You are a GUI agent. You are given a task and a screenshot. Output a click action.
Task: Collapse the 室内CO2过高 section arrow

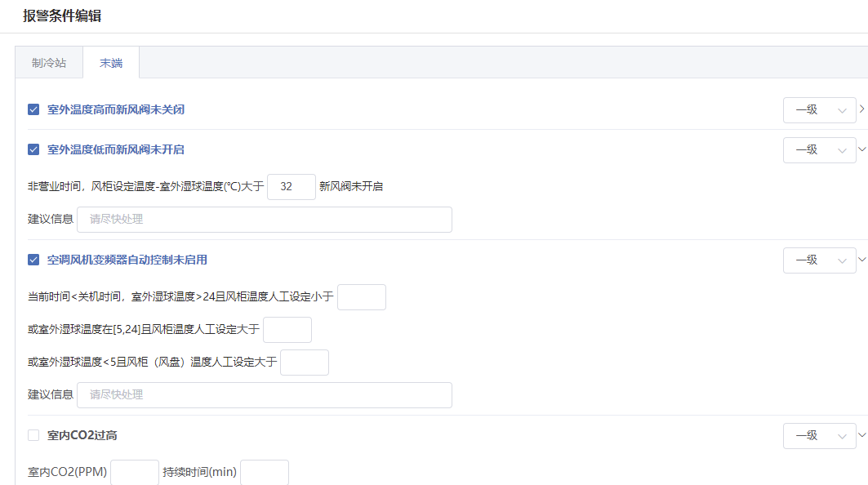pyautogui.click(x=862, y=434)
